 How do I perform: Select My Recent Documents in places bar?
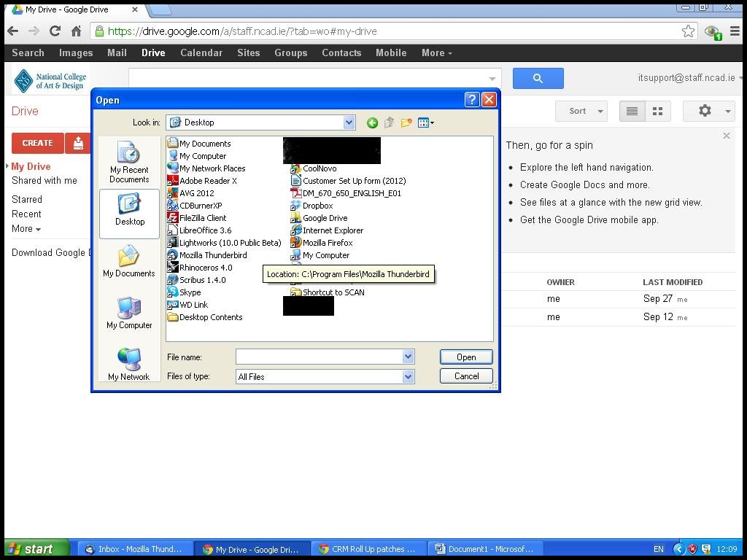[x=129, y=163]
